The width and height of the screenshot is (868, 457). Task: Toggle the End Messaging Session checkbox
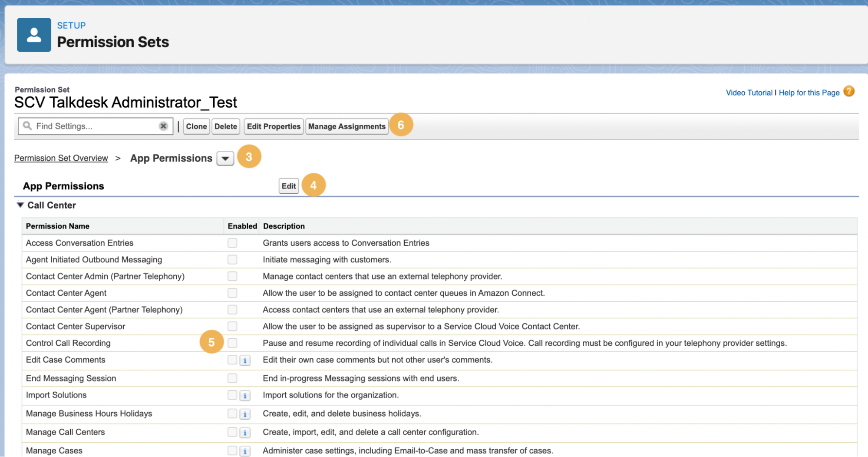point(232,378)
